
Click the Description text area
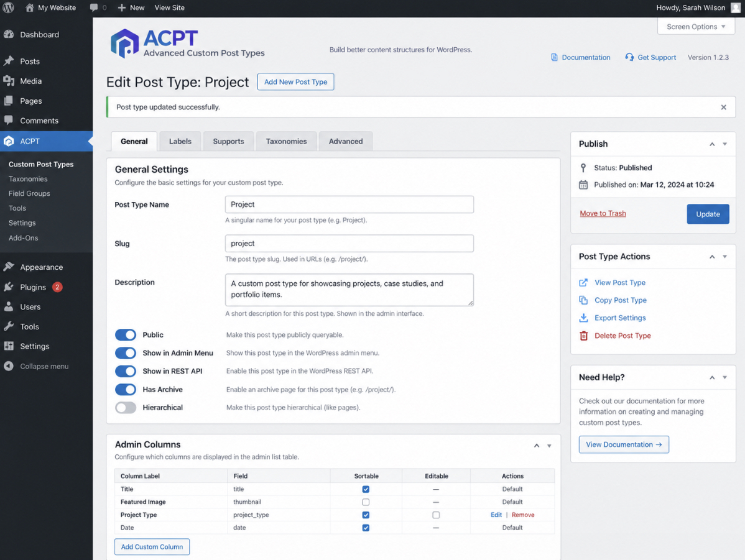[349, 289]
